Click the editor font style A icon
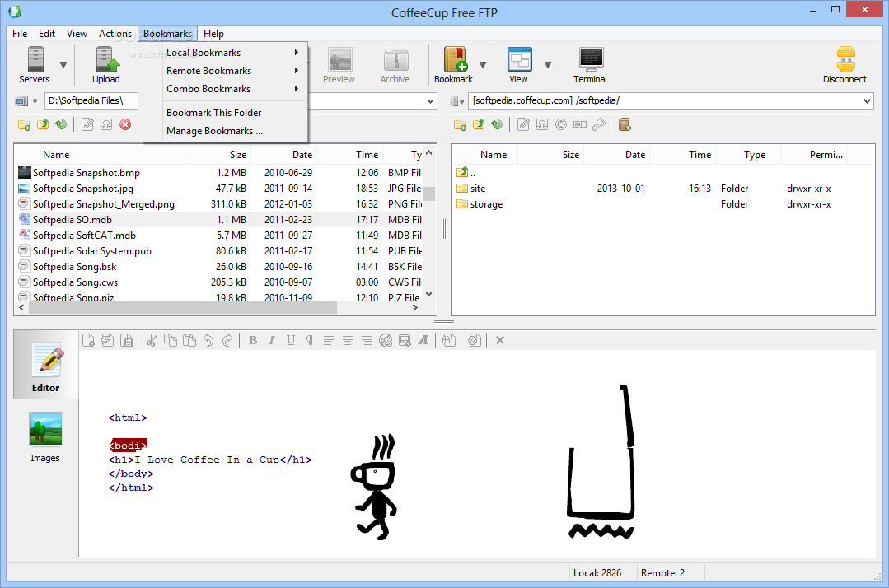 point(423,340)
